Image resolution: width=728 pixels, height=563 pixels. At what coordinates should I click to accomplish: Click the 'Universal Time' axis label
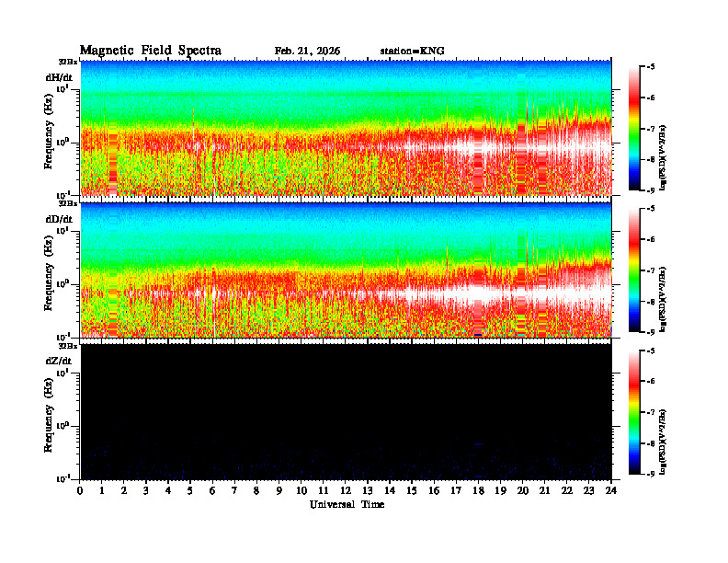click(x=347, y=504)
